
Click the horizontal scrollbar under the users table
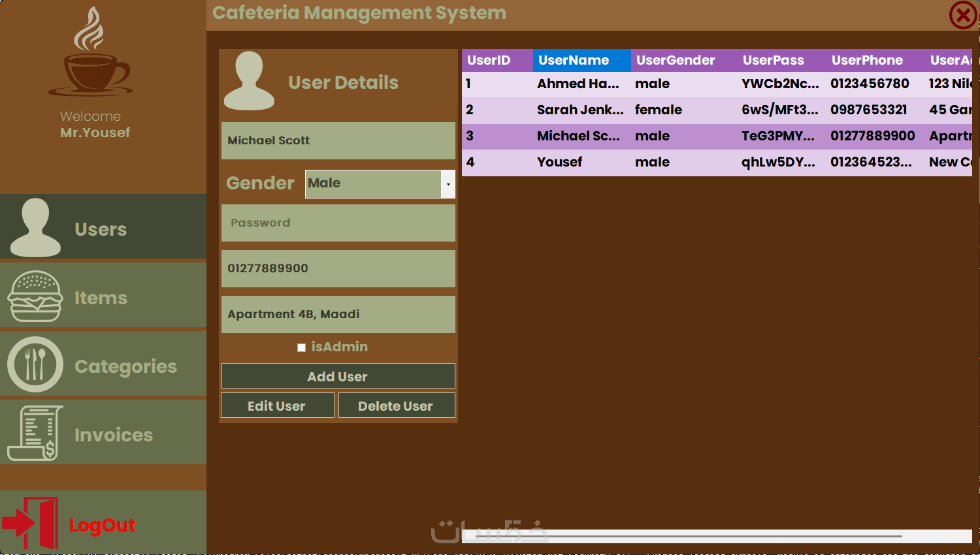pos(717,536)
